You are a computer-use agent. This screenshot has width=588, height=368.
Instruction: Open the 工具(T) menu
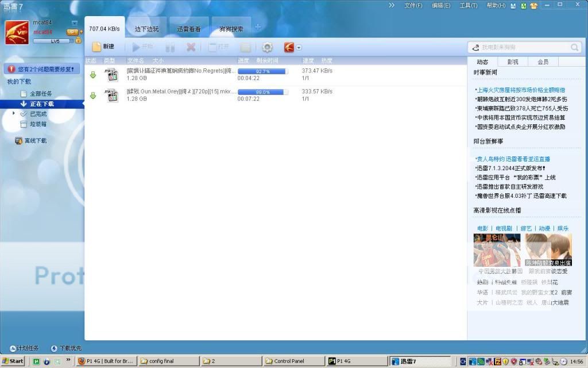(x=468, y=5)
